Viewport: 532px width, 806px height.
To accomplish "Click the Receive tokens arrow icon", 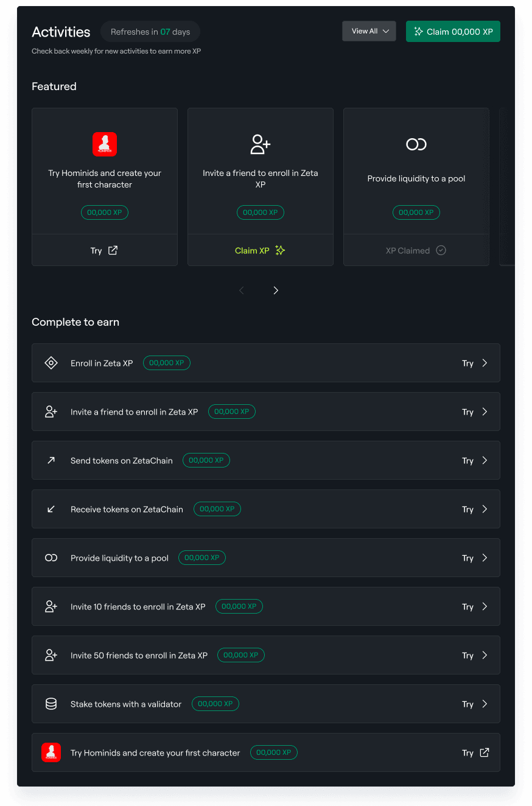I will pos(51,509).
